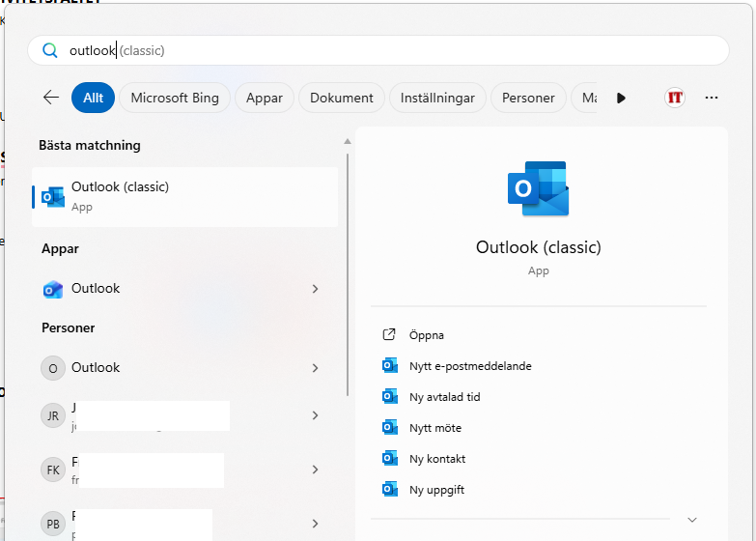Click the Outlook (classic) icon in best match
Screen dimensions: 756x541
click(53, 197)
